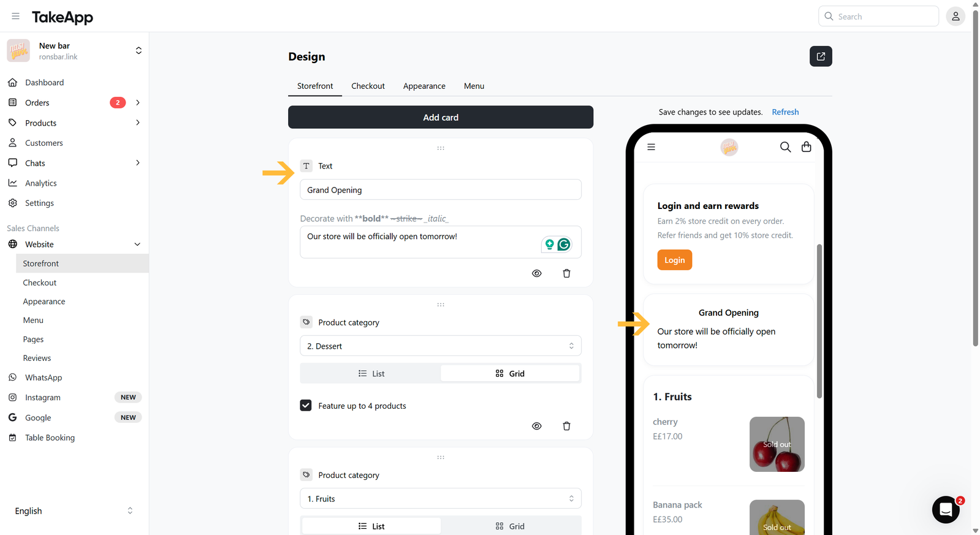This screenshot has width=980, height=535.
Task: Toggle visibility of Dessert category card
Action: (x=537, y=426)
